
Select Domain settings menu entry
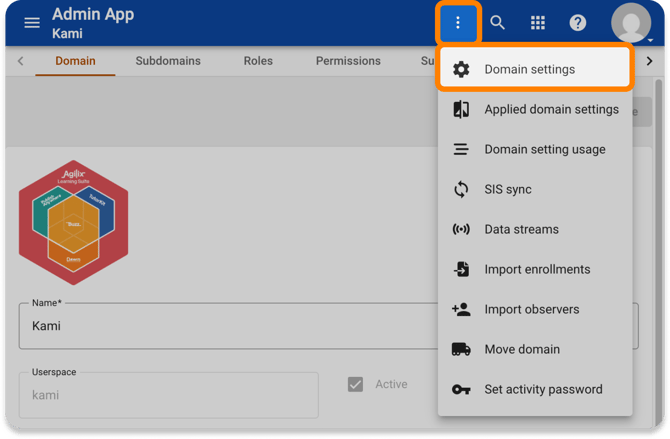pos(535,69)
